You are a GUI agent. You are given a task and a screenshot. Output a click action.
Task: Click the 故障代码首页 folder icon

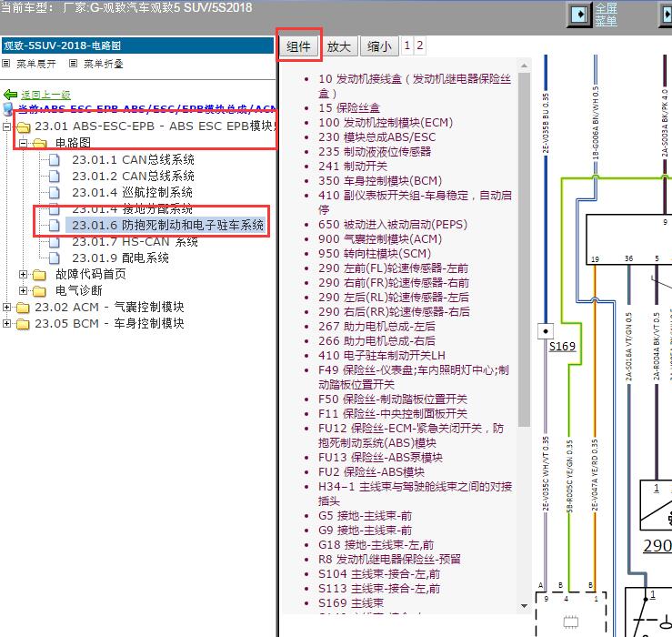tap(39, 275)
